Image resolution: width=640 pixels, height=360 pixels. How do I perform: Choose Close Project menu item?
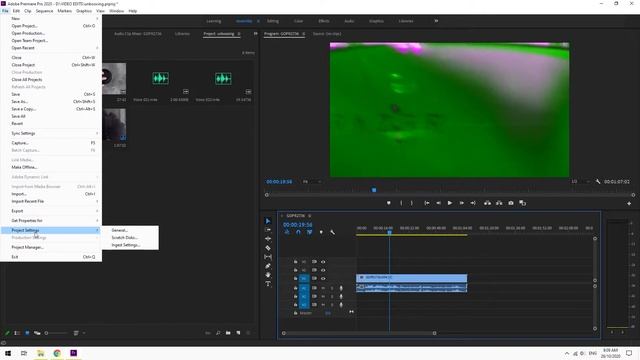pos(51,65)
